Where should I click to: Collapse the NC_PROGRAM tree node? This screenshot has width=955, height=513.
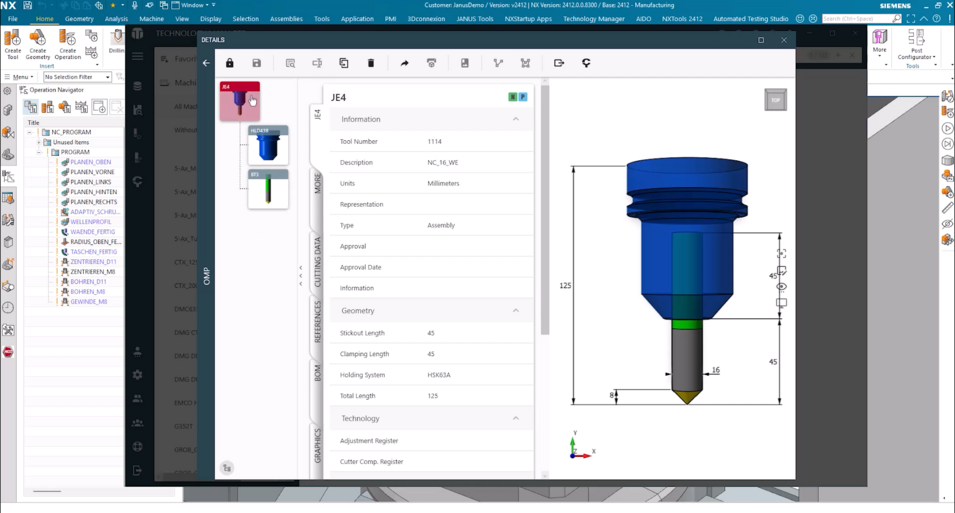click(29, 132)
